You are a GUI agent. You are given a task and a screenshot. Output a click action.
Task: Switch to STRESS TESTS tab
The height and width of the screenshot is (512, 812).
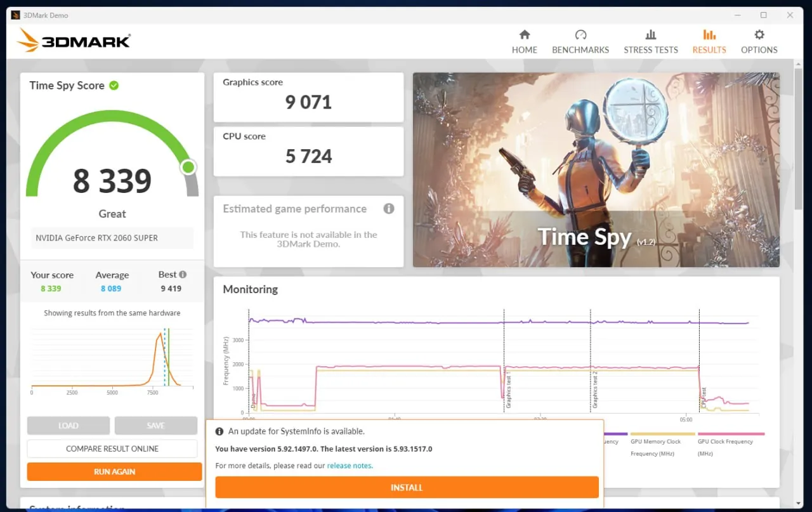point(650,42)
